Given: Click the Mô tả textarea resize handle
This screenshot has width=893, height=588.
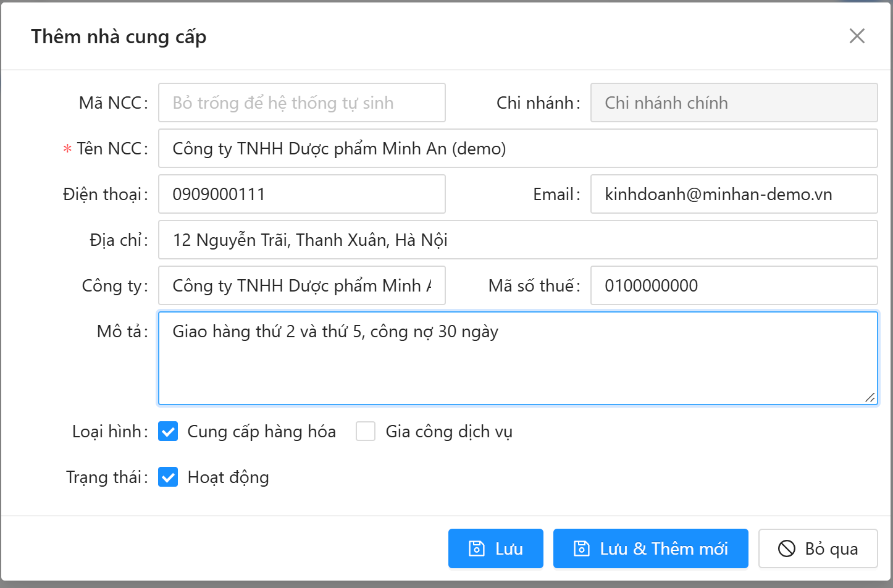Looking at the screenshot, I should (x=870, y=397).
